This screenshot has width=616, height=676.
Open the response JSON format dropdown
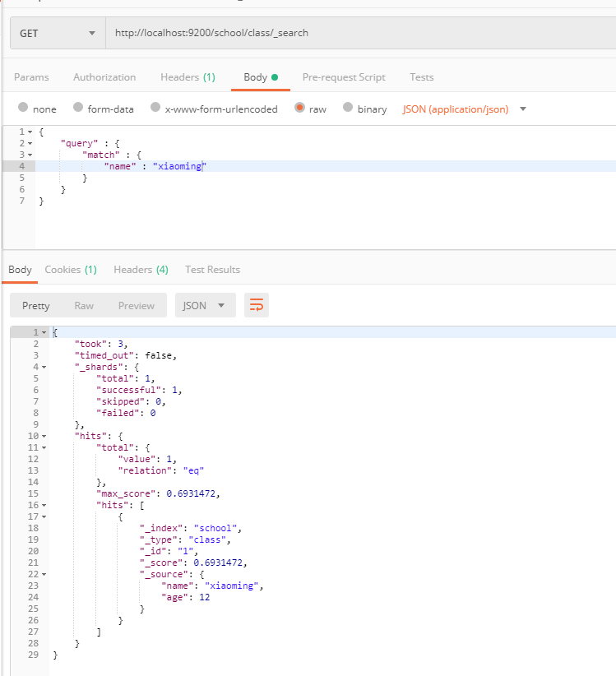(x=205, y=305)
